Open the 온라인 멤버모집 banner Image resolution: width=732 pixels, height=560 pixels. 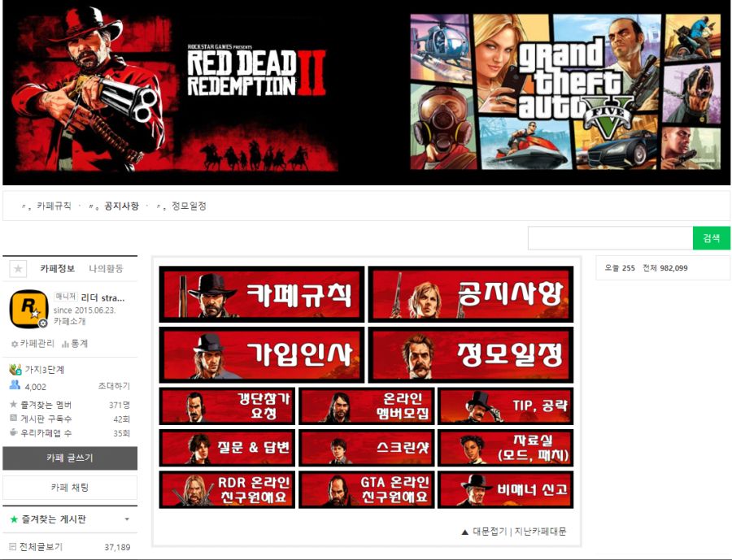[x=367, y=406]
